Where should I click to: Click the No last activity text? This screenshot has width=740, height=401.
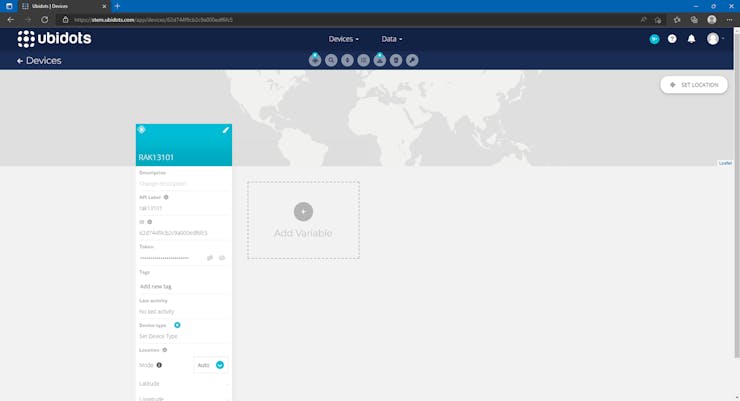157,311
